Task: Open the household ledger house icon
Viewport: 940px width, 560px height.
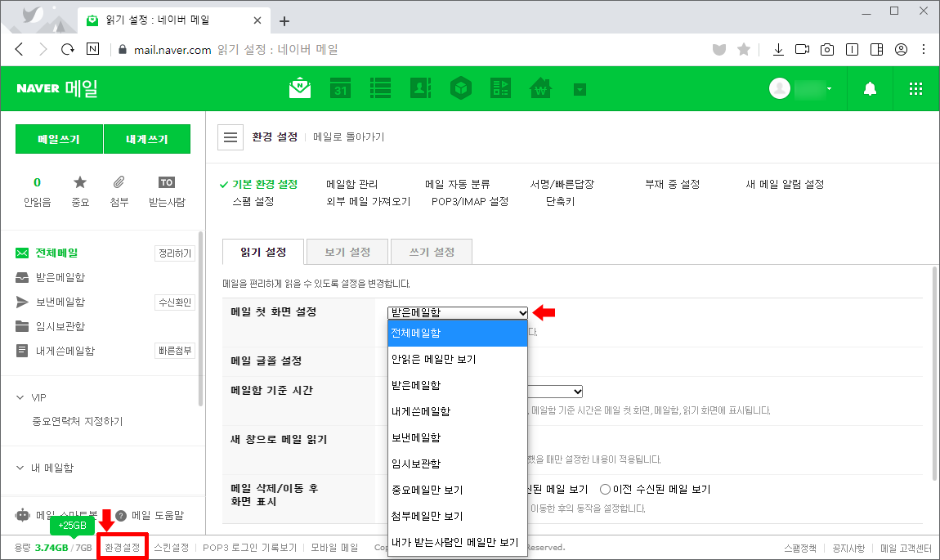Action: (x=541, y=89)
